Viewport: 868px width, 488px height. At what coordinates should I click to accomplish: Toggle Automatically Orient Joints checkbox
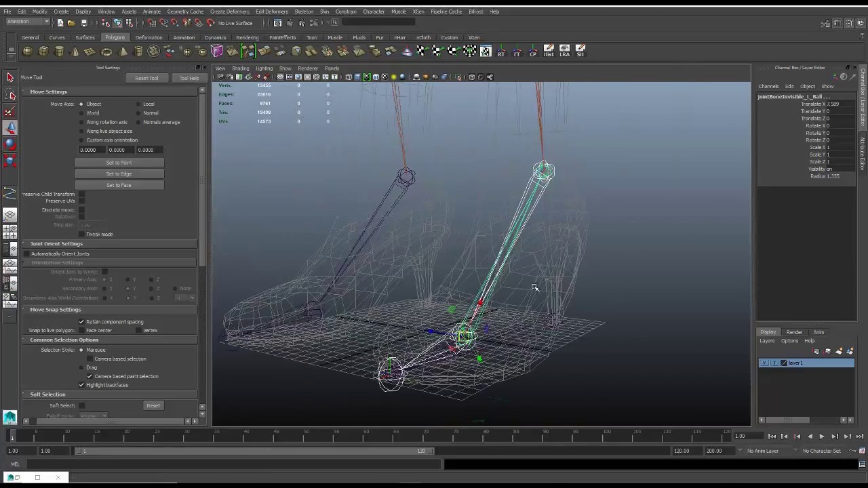[26, 253]
